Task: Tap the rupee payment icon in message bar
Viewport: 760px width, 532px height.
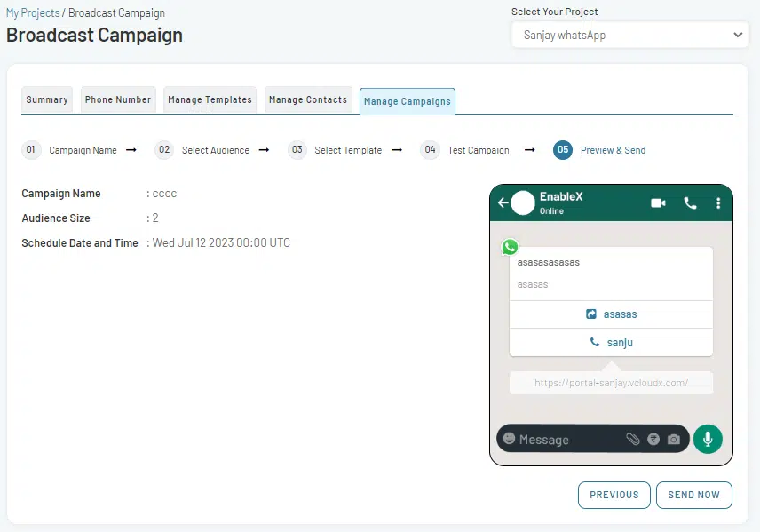Action: 653,438
